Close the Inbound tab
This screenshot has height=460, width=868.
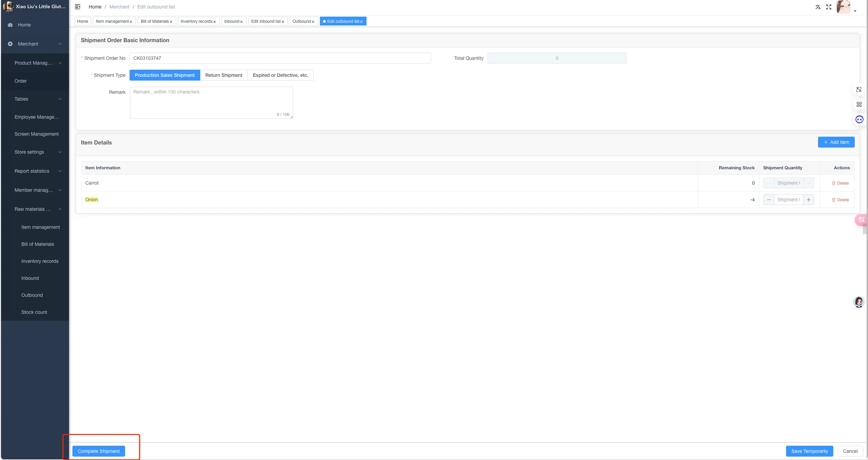[x=241, y=22]
